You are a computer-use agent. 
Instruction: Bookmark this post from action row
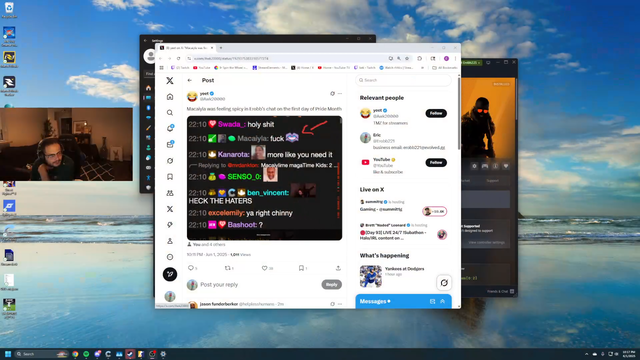301,268
